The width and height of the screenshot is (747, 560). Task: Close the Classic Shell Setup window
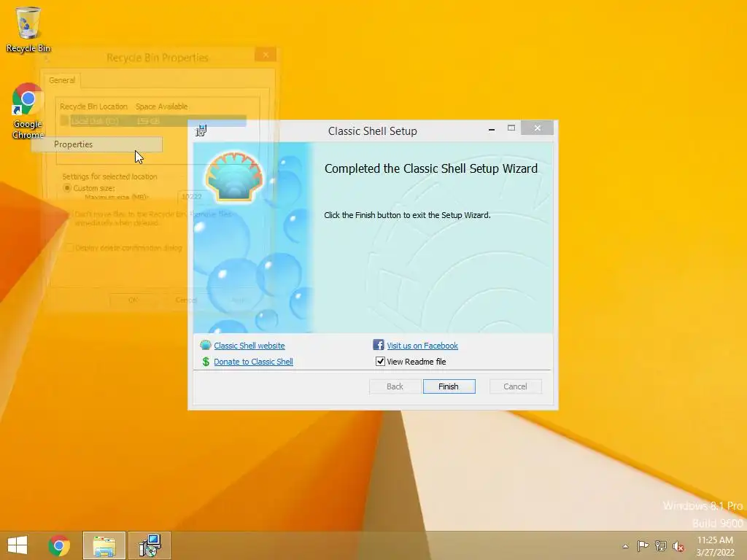coord(538,128)
